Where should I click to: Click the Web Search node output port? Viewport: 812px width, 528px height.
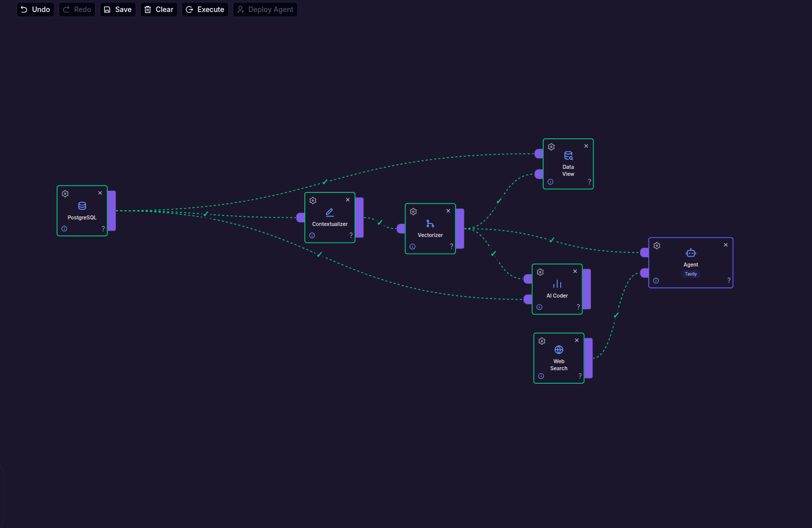(x=588, y=358)
